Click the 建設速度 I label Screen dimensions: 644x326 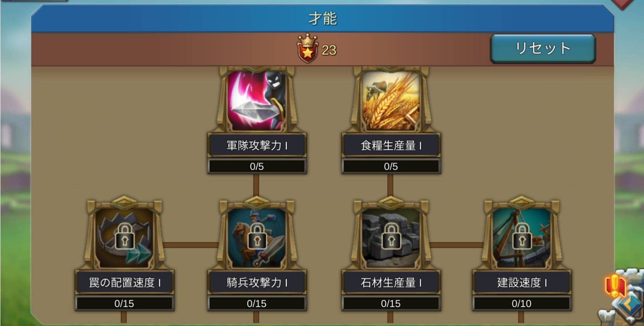522,282
